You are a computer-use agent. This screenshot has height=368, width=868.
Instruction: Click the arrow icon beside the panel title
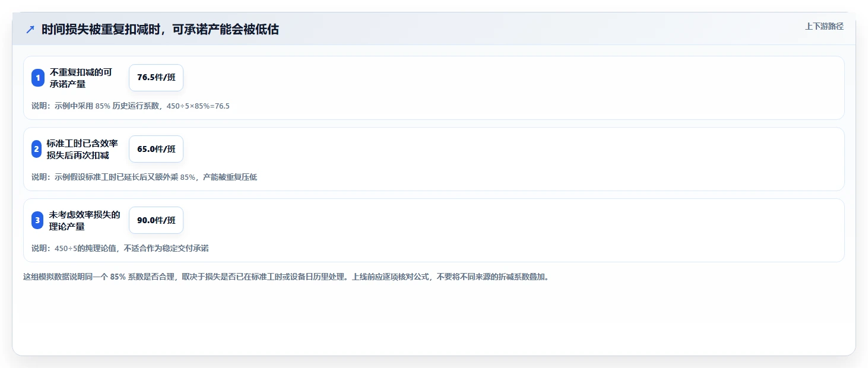click(30, 30)
